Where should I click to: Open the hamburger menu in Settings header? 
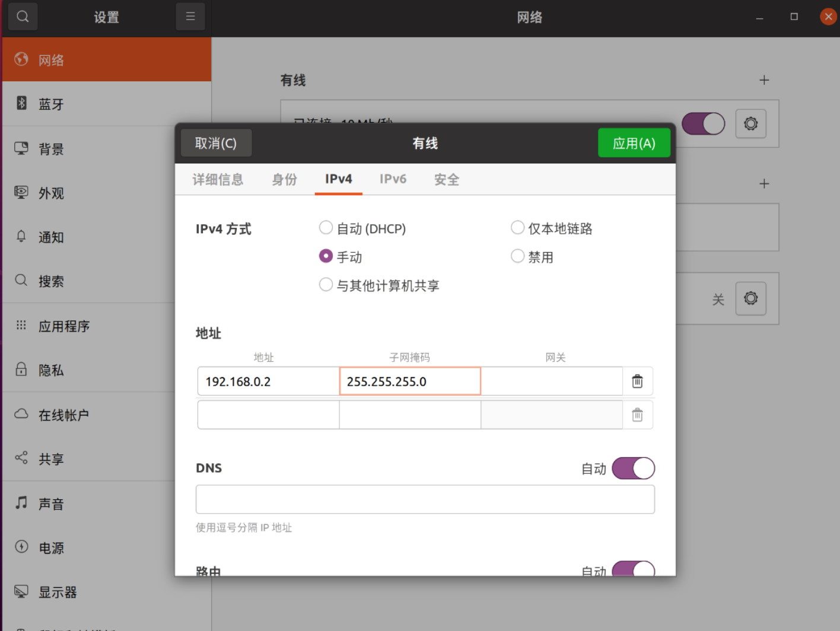(190, 17)
